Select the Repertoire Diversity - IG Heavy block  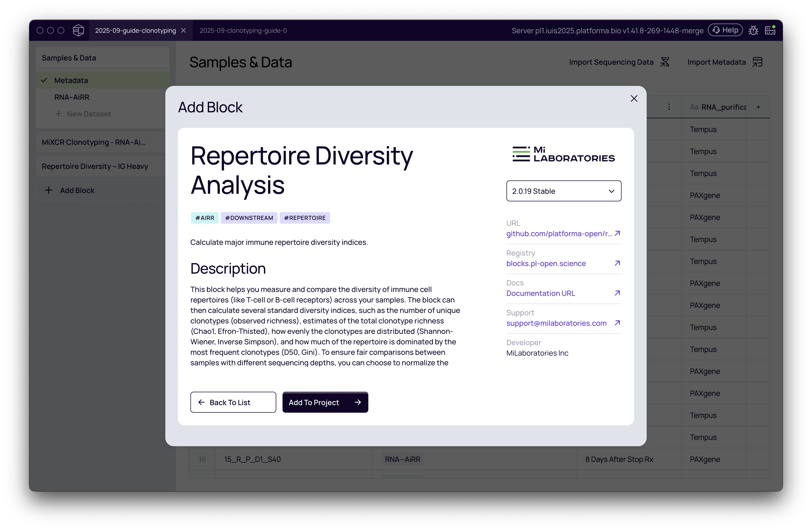(x=95, y=166)
